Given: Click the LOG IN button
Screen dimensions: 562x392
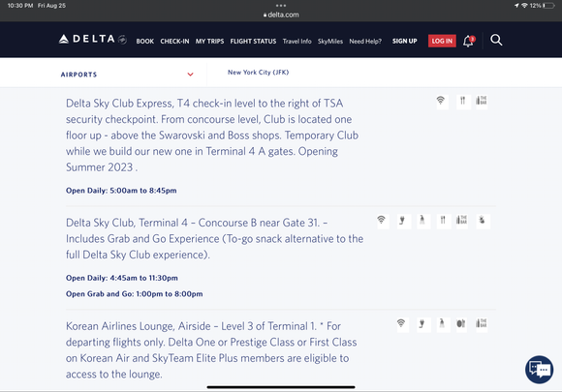Looking at the screenshot, I should [x=442, y=42].
